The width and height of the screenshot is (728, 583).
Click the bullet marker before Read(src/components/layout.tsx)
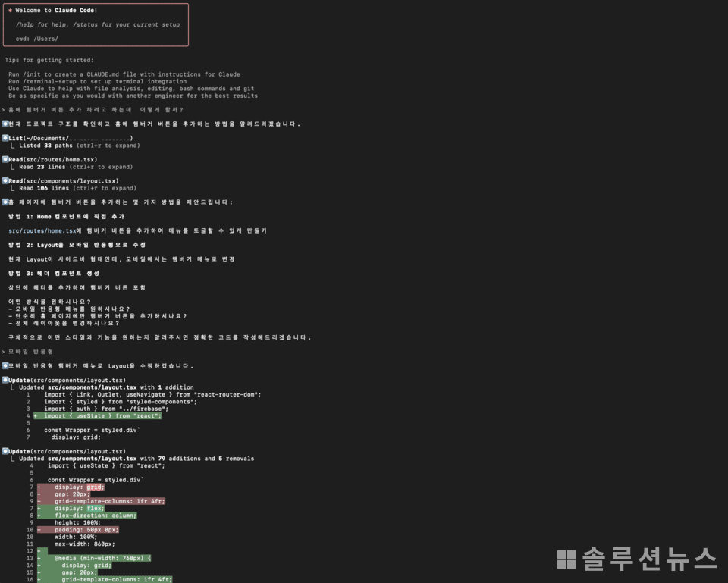pyautogui.click(x=5, y=180)
